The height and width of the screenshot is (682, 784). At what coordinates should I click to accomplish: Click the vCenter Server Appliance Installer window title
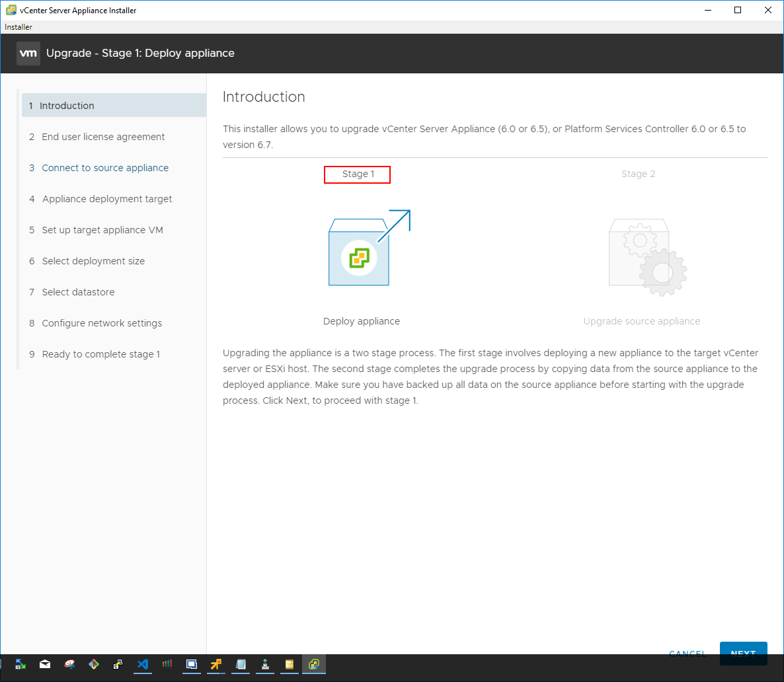point(78,10)
